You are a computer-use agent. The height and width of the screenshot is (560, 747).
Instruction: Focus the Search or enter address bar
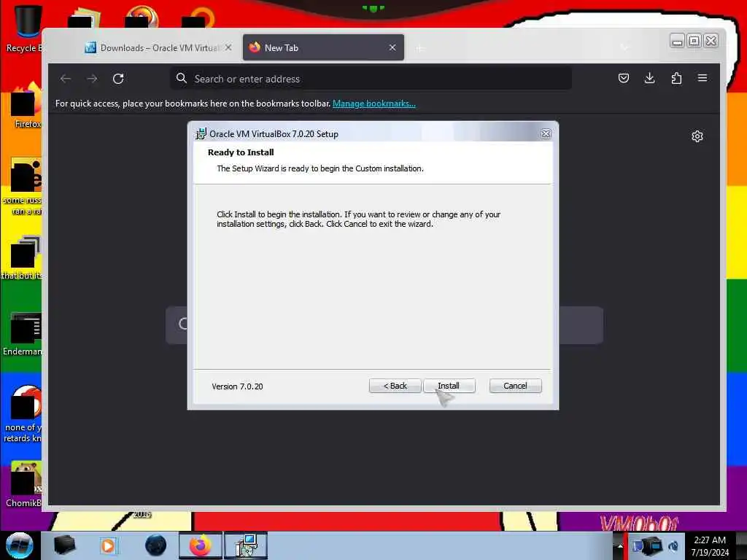point(371,79)
